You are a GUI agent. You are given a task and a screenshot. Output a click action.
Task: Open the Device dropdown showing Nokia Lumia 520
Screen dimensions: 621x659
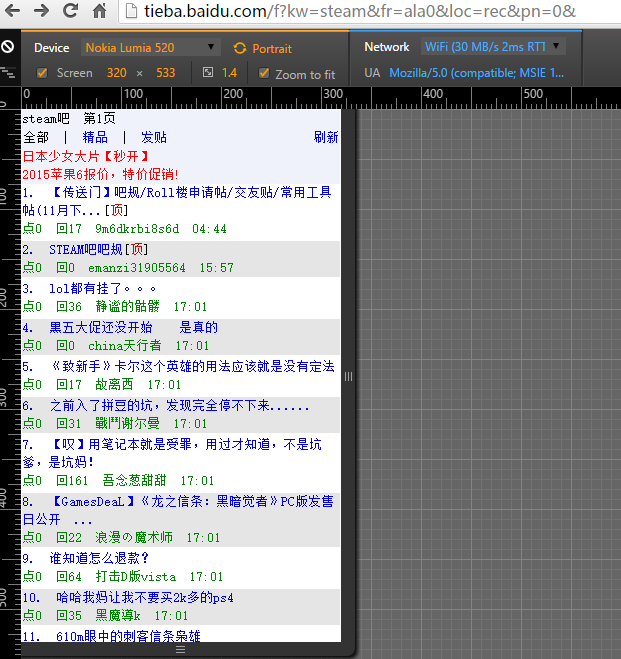pyautogui.click(x=150, y=47)
